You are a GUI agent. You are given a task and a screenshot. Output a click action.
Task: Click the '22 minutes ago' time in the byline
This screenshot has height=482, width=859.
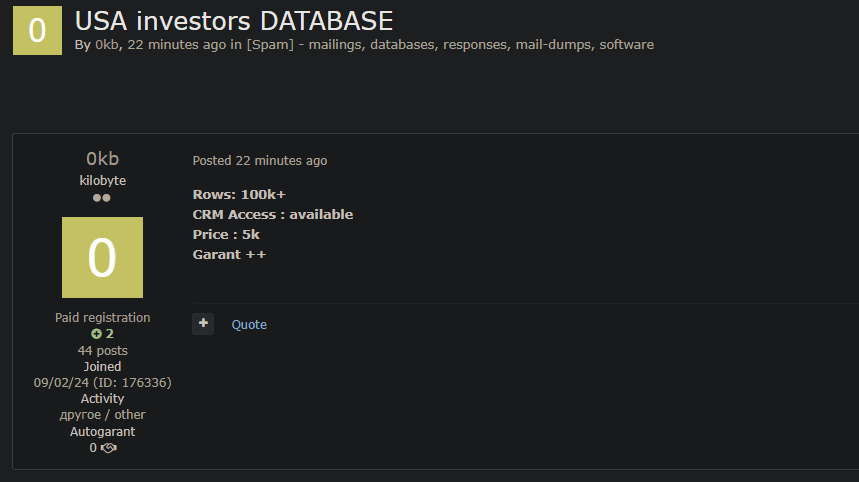coord(176,45)
